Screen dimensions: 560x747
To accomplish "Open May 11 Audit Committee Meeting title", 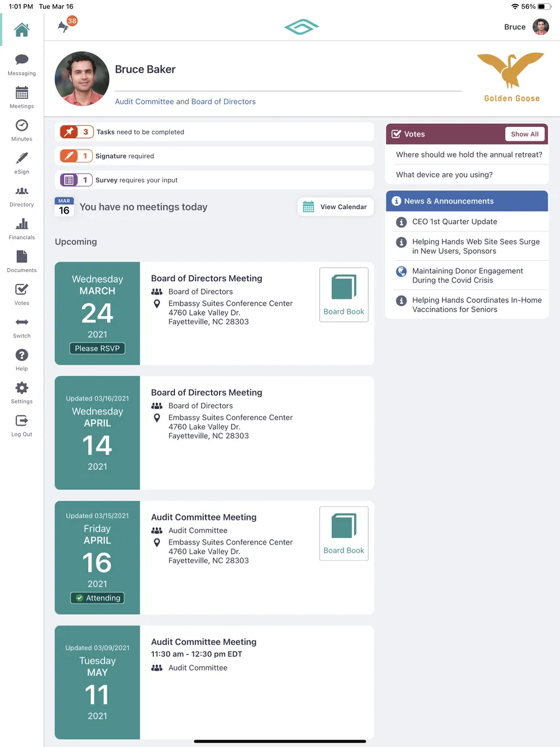I will coord(203,642).
